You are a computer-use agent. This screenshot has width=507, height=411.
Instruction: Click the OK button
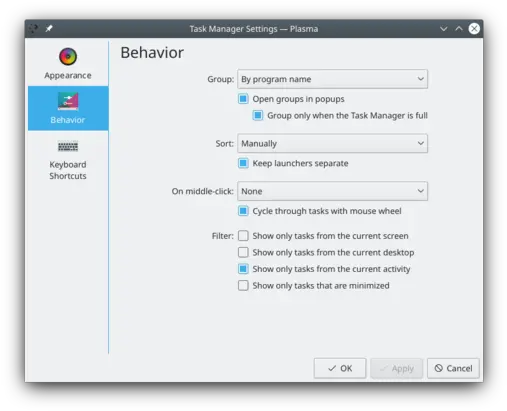point(340,368)
